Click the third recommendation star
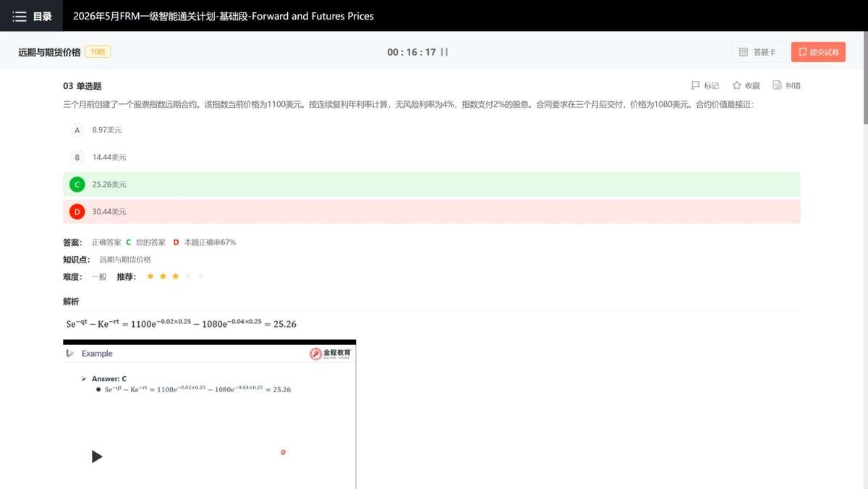 point(176,276)
